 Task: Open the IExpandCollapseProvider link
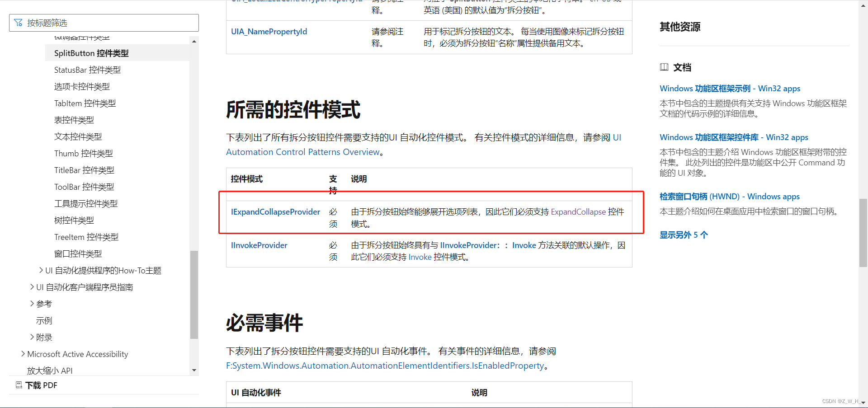click(275, 211)
